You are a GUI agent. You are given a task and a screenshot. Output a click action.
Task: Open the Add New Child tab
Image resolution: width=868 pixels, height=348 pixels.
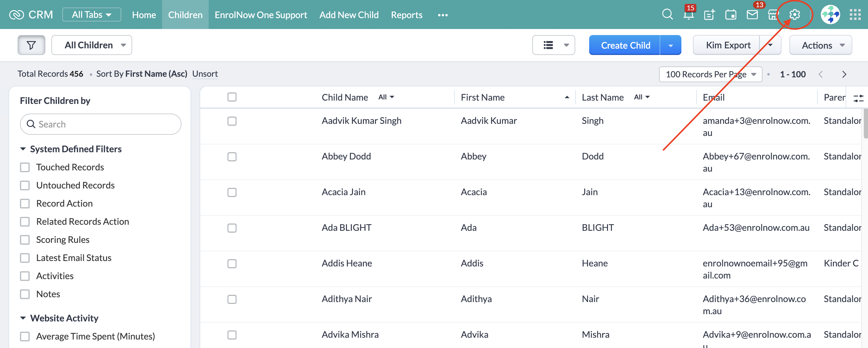click(x=349, y=15)
